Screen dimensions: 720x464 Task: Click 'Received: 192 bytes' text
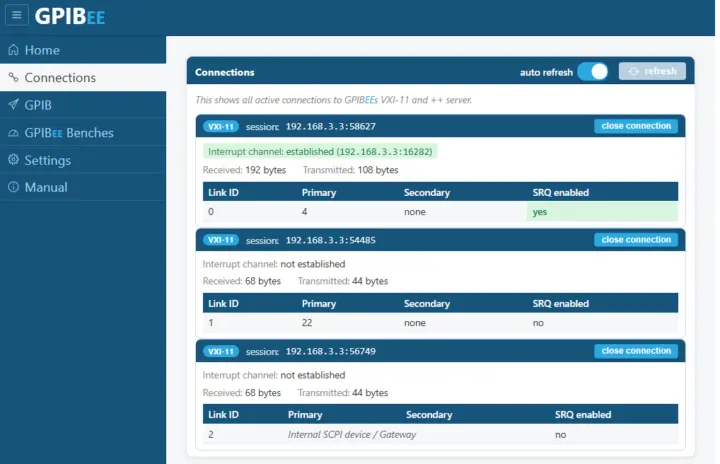pyautogui.click(x=244, y=170)
